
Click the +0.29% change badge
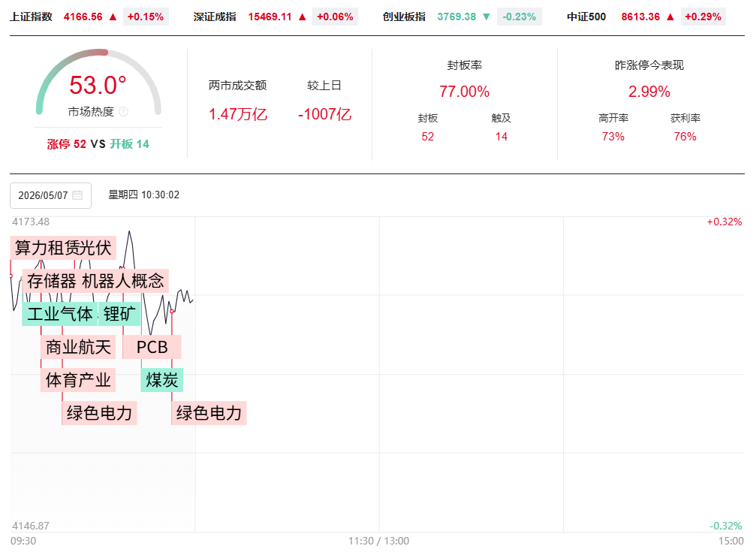(703, 17)
